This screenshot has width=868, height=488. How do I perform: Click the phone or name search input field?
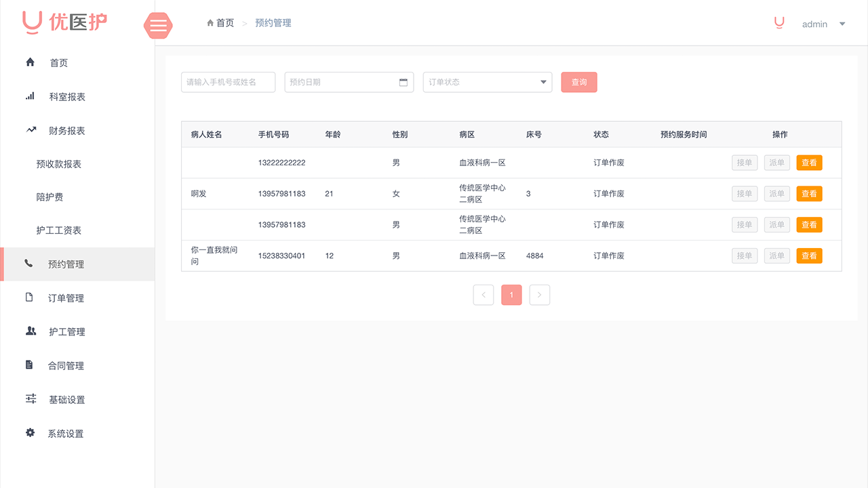pos(228,81)
